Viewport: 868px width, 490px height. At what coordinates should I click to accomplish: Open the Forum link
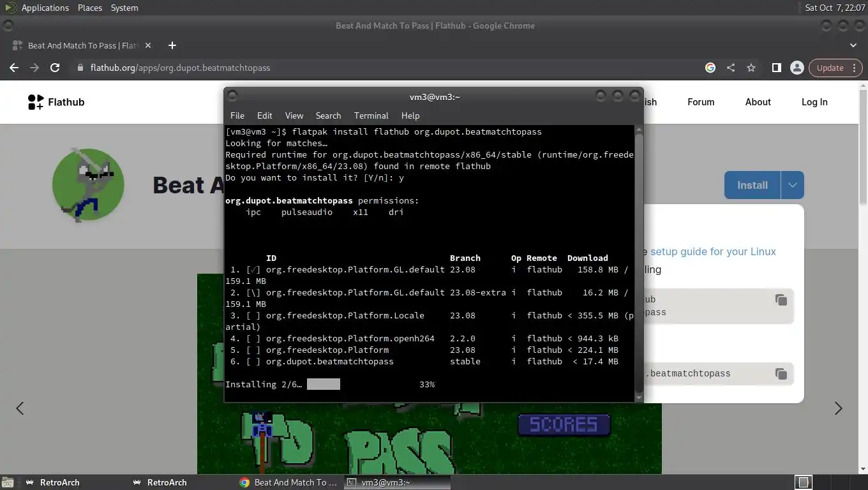[701, 102]
